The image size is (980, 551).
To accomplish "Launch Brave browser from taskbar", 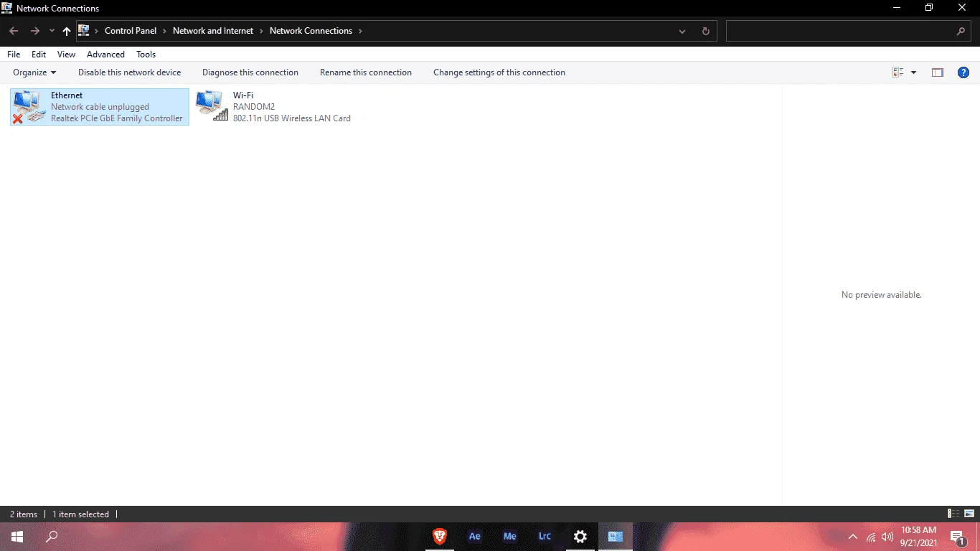I will [x=439, y=537].
